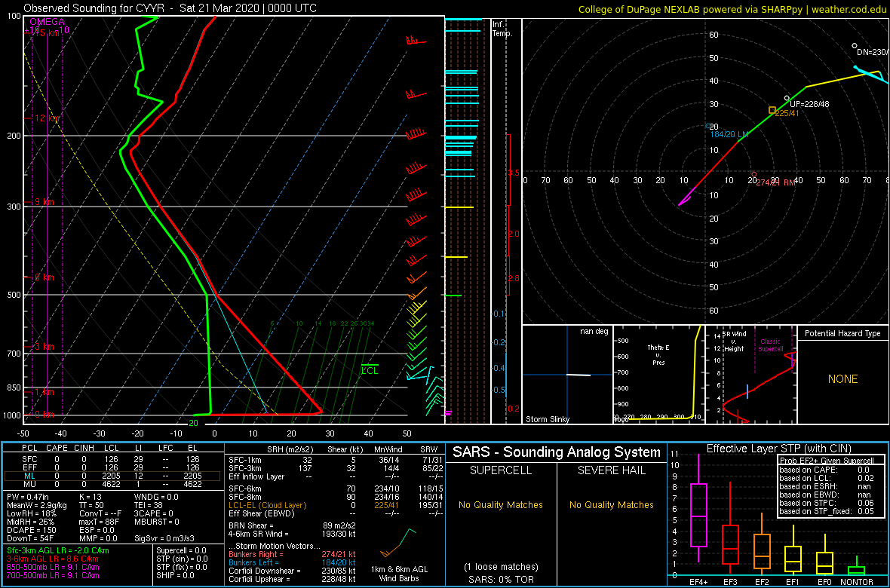Click the SUPERCELL column heading in SARS
The height and width of the screenshot is (588, 890).
point(501,470)
